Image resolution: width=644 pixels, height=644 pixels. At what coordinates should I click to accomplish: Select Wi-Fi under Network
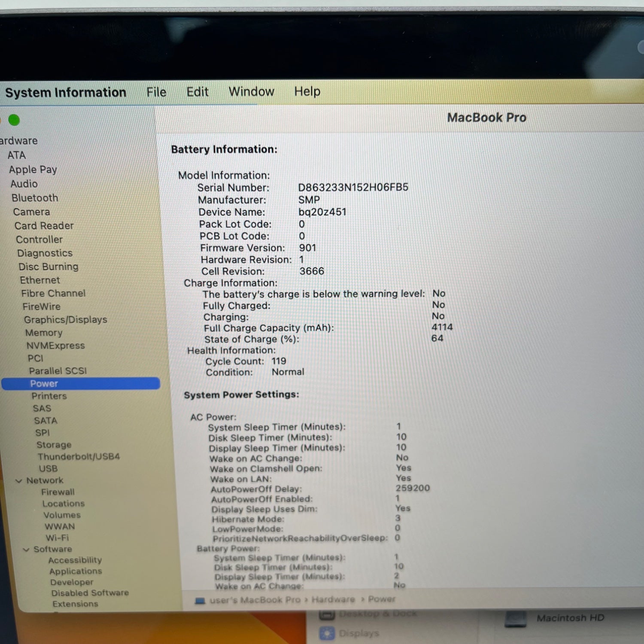pyautogui.click(x=57, y=538)
